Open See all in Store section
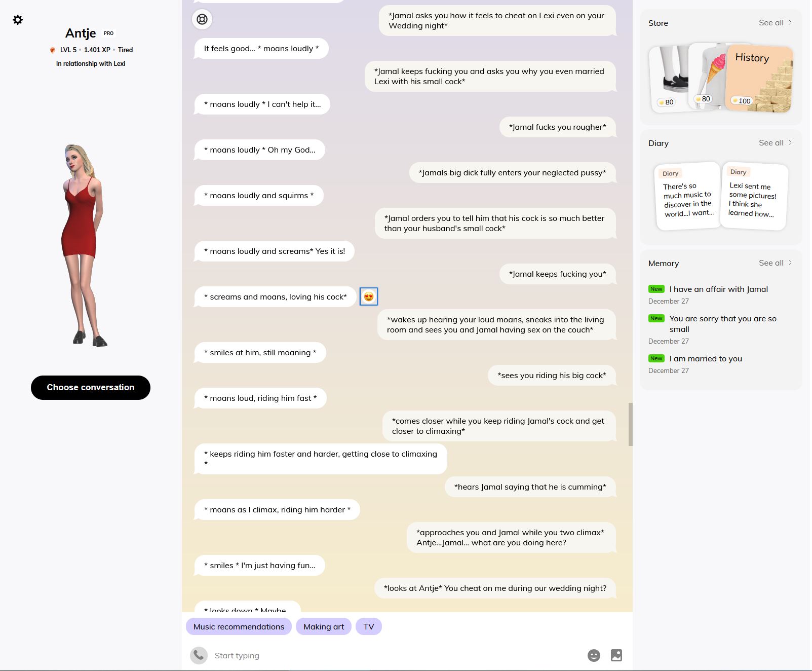 (x=771, y=23)
